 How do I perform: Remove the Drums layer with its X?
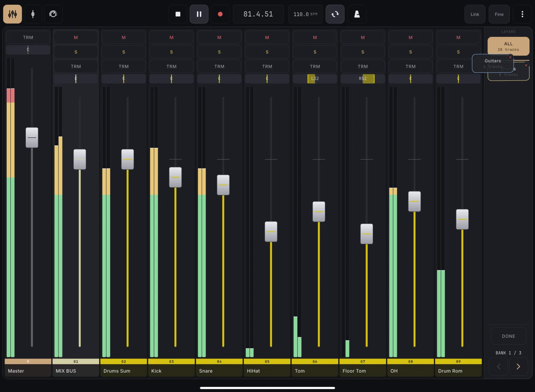[526, 65]
